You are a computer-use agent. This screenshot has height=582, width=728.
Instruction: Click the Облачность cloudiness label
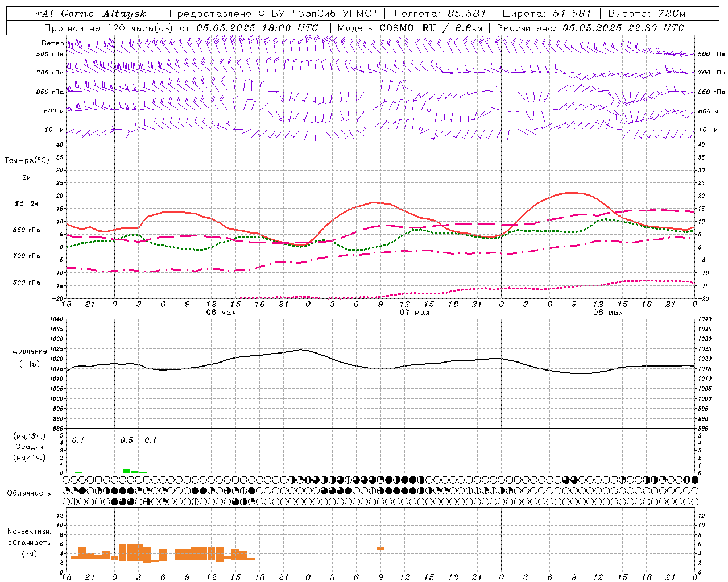coord(29,493)
